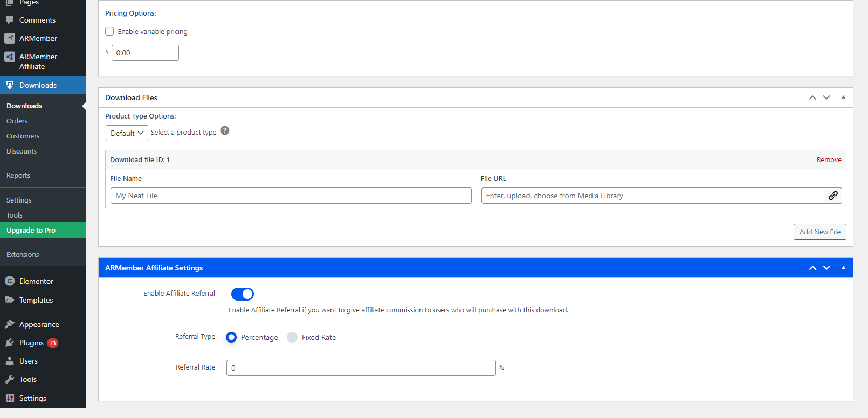The image size is (868, 418).
Task: Click the ARMember Affiliate Settings panel title
Action: coord(154,268)
